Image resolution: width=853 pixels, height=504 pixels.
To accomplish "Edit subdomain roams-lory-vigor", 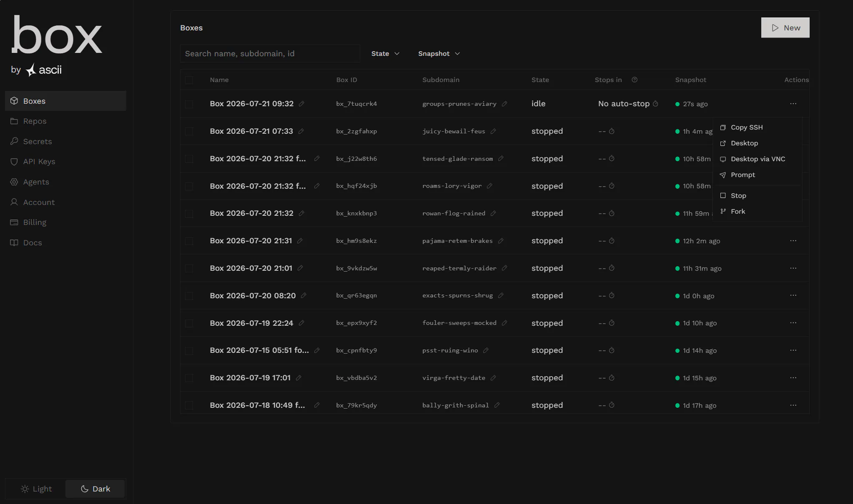I will tap(489, 186).
